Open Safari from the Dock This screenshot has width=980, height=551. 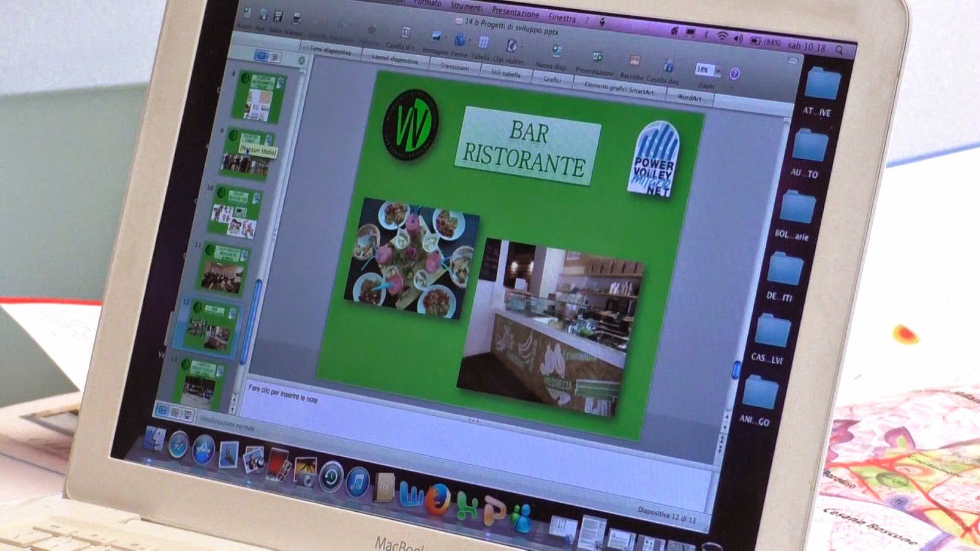[x=178, y=444]
